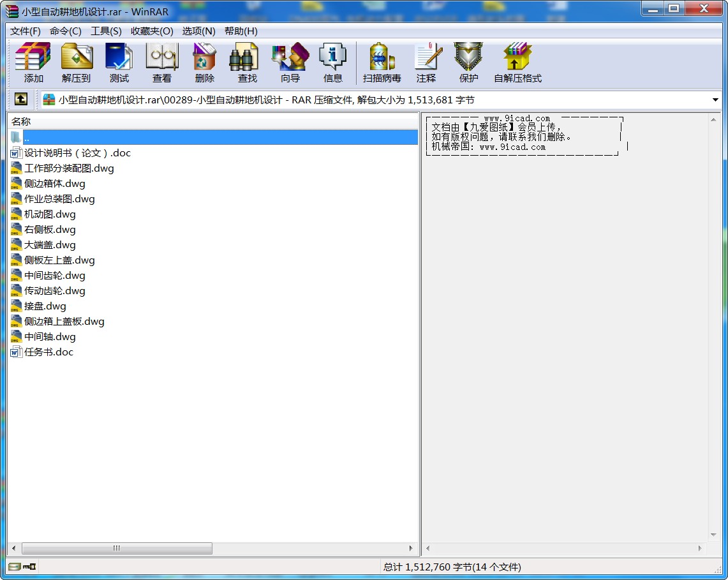Screen dimensions: 728x580
Task: Go up one folder with arrow icon
Action: tap(20, 99)
